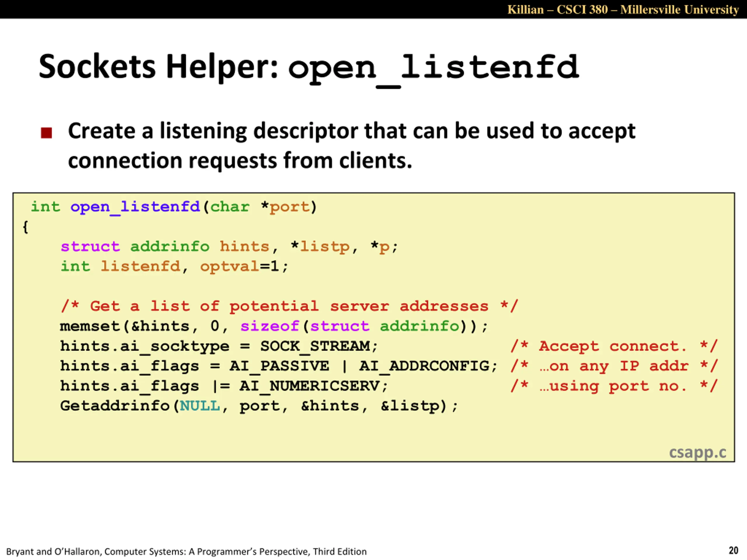
Task: Click the 'csapp.c' file label
Action: [x=698, y=452]
